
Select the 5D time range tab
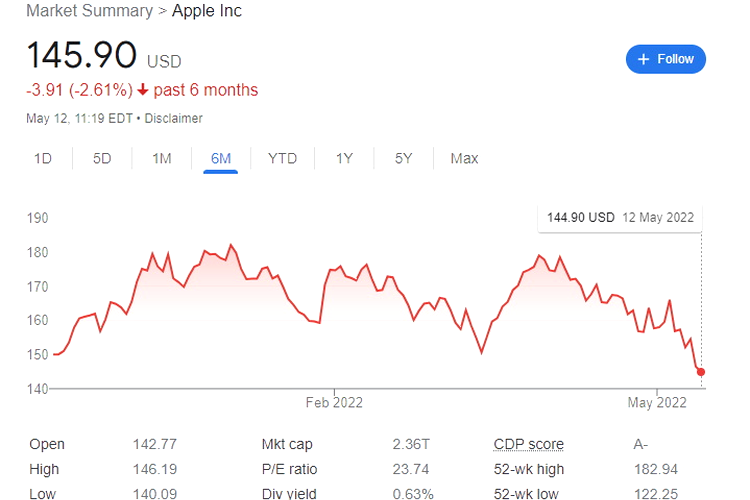[x=102, y=158]
